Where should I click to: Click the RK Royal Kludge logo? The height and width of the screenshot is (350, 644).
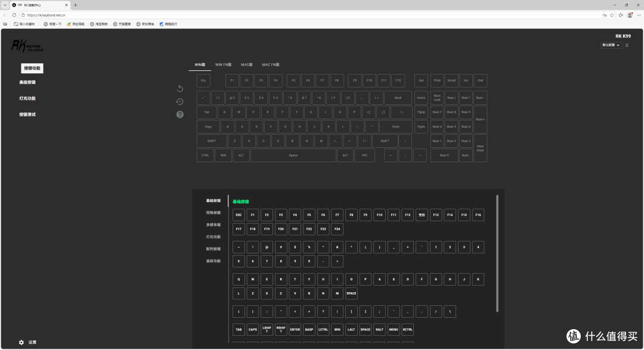(27, 45)
